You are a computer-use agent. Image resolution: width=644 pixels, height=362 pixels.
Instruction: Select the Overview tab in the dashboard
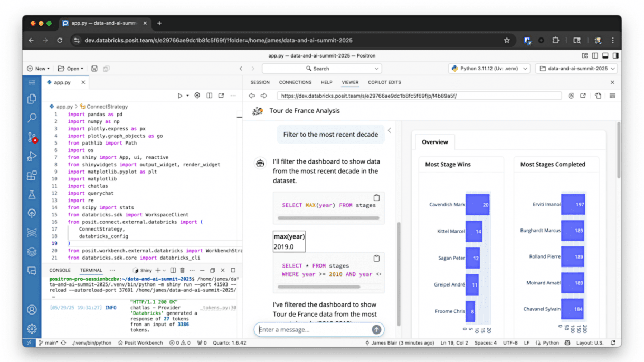point(434,142)
